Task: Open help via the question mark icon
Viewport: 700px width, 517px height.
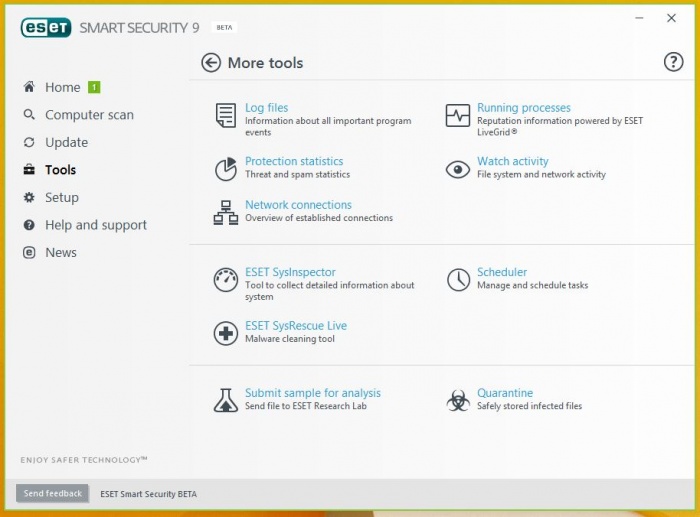Action: pyautogui.click(x=673, y=62)
